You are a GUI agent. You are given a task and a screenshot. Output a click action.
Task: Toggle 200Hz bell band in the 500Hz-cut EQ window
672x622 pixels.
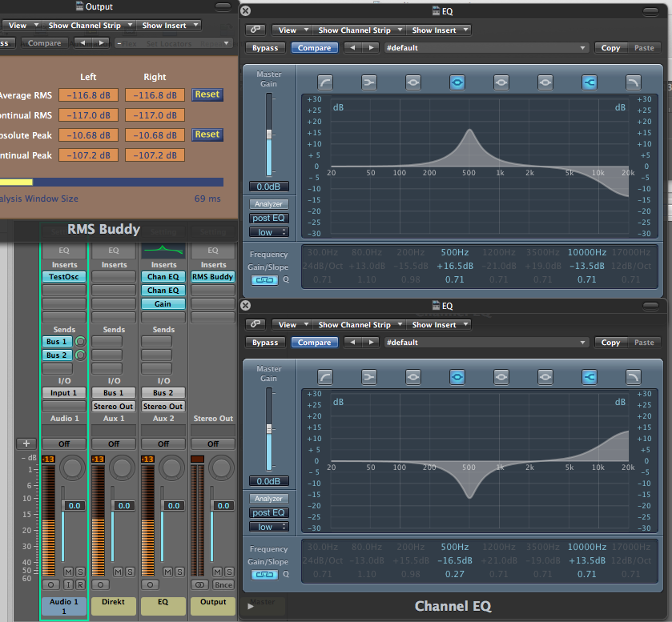pos(413,377)
